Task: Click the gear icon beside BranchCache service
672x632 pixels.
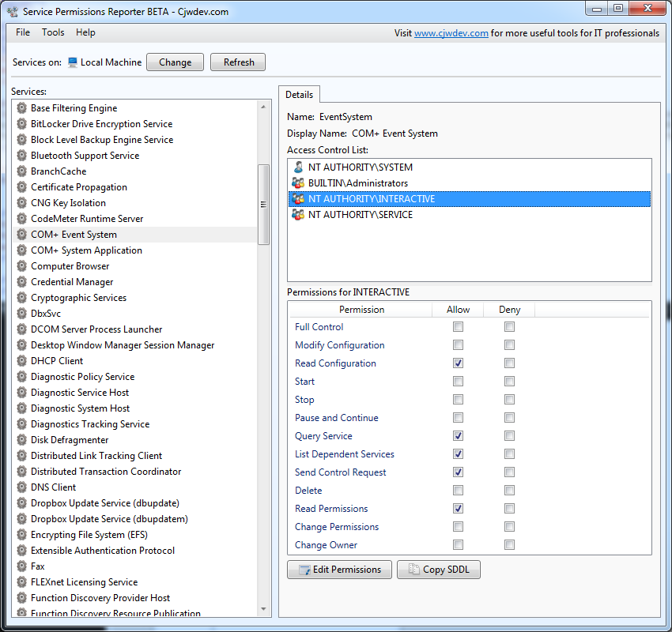Action: tap(21, 171)
